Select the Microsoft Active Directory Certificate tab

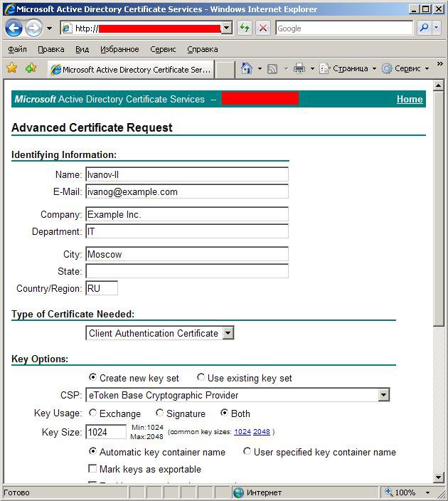131,69
